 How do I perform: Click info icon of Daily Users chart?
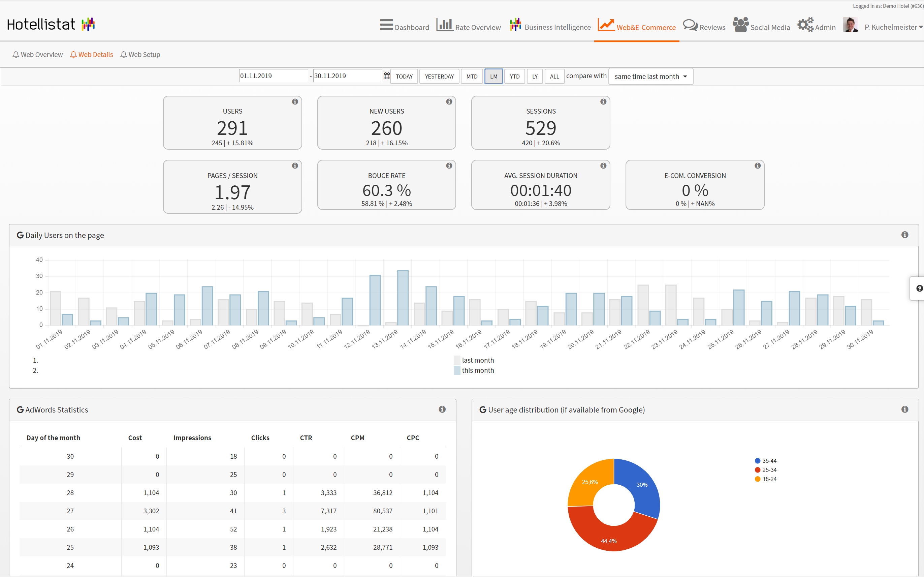pyautogui.click(x=904, y=235)
